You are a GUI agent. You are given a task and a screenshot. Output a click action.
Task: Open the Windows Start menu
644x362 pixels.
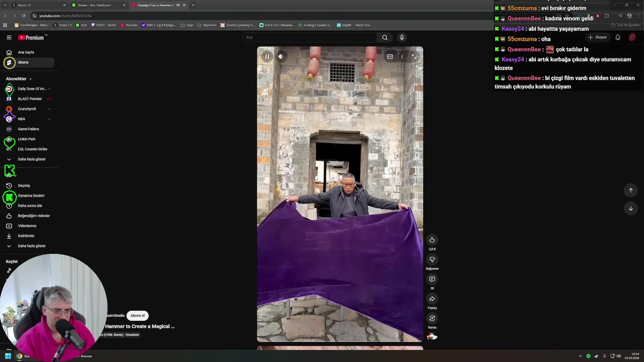point(8,356)
